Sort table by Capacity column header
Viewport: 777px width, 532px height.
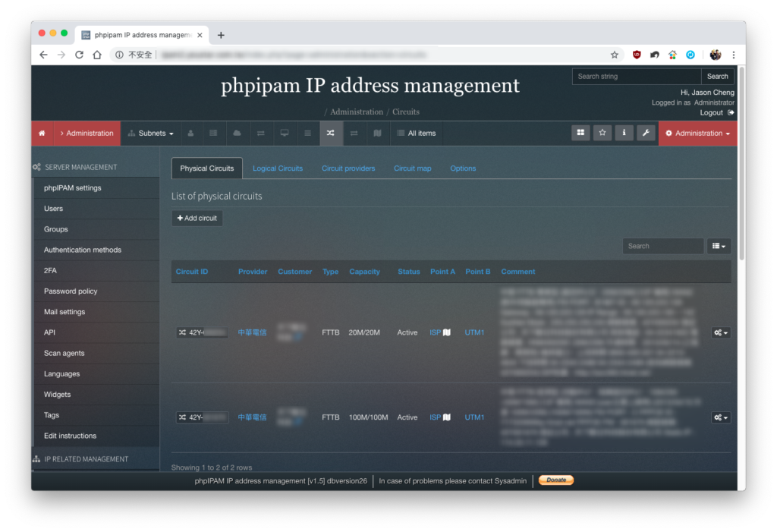click(365, 272)
